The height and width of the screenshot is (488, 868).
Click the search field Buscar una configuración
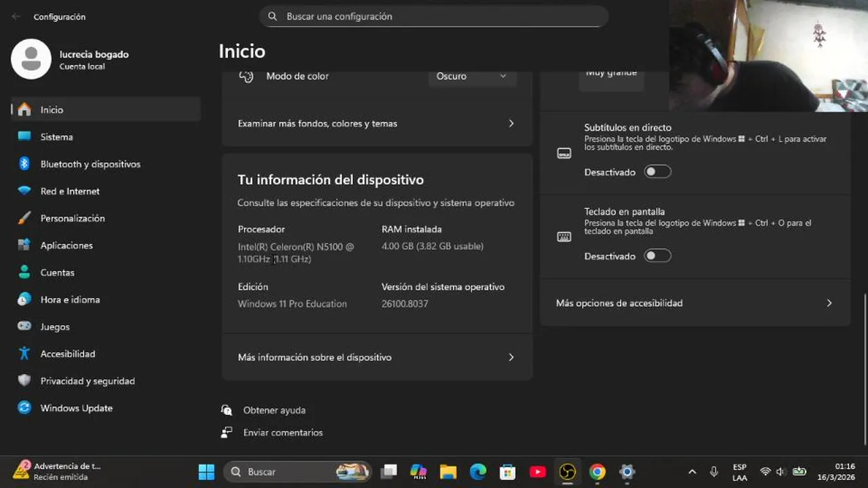[x=434, y=16]
